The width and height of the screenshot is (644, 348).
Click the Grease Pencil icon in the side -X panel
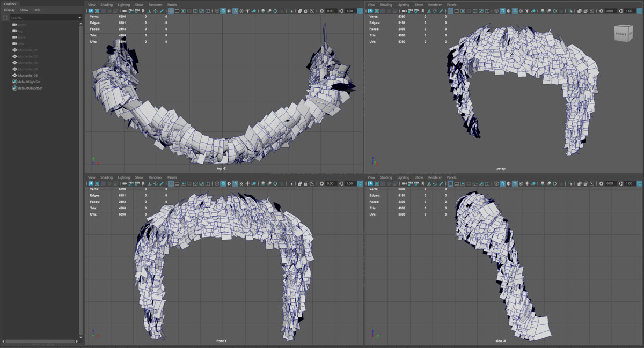pos(440,183)
